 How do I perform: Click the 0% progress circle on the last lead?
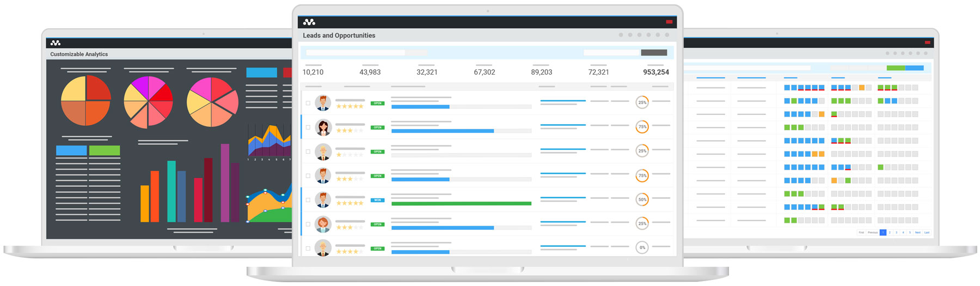[x=642, y=247]
